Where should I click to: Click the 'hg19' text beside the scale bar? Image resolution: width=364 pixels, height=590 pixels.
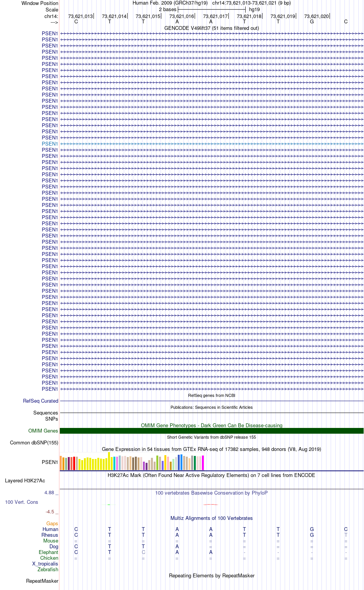[x=254, y=9]
